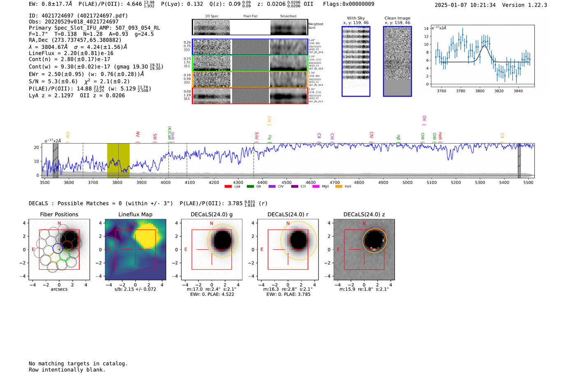Select the blue-framed 2D spectrum row

(250, 47)
